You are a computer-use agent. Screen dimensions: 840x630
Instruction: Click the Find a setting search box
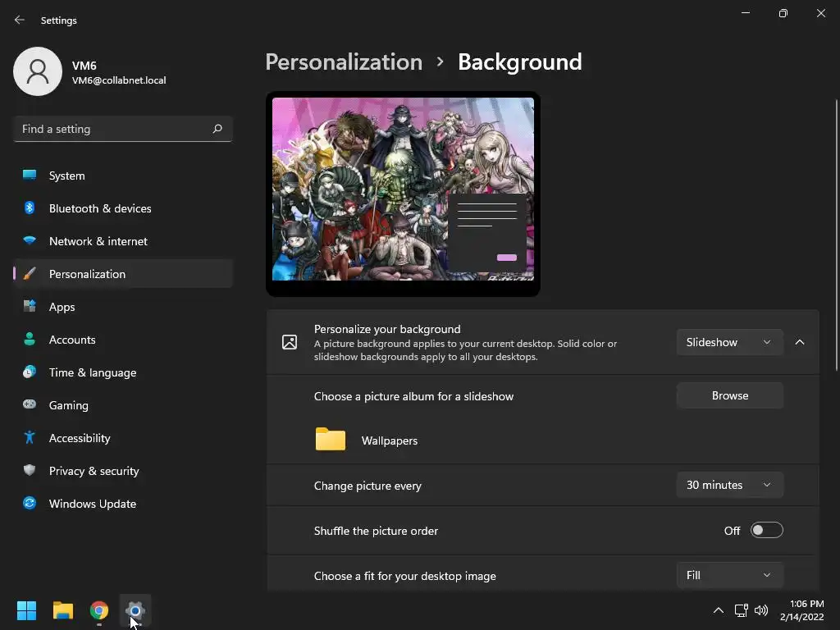click(123, 129)
